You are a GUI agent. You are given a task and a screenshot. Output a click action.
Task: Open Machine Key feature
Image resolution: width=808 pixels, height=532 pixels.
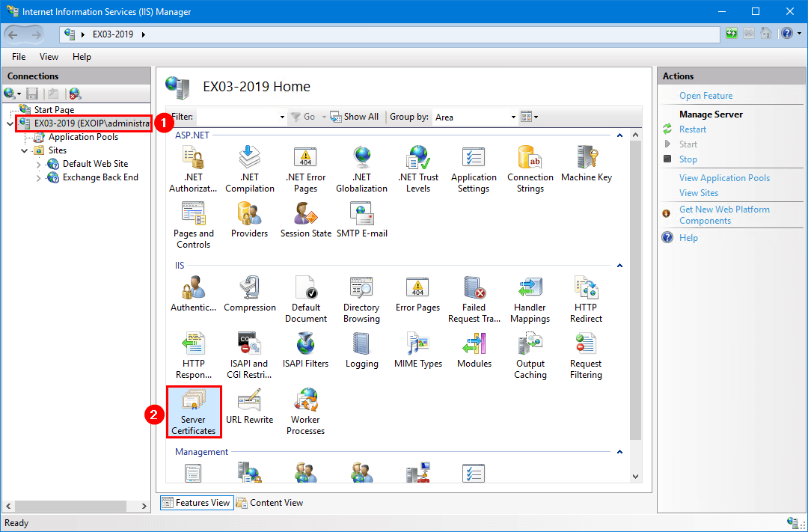tap(587, 164)
